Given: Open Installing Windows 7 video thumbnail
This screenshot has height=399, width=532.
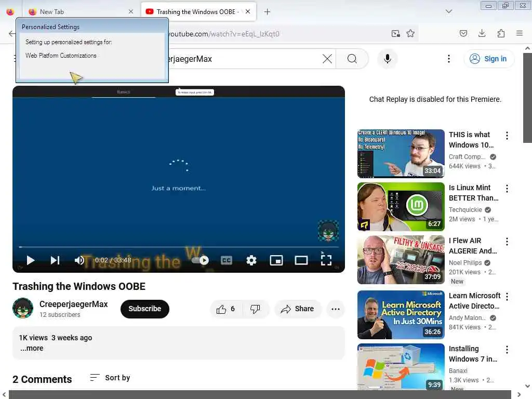Looking at the screenshot, I should click(401, 367).
